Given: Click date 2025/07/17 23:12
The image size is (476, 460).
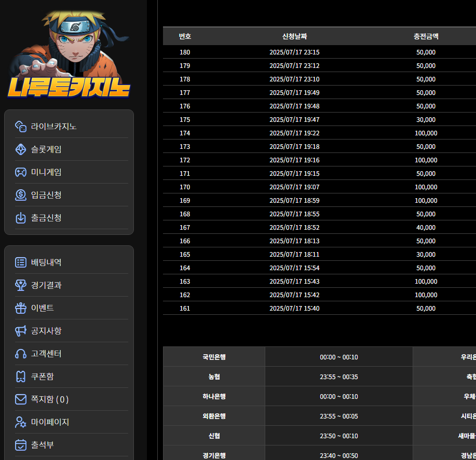Looking at the screenshot, I should (x=294, y=66).
